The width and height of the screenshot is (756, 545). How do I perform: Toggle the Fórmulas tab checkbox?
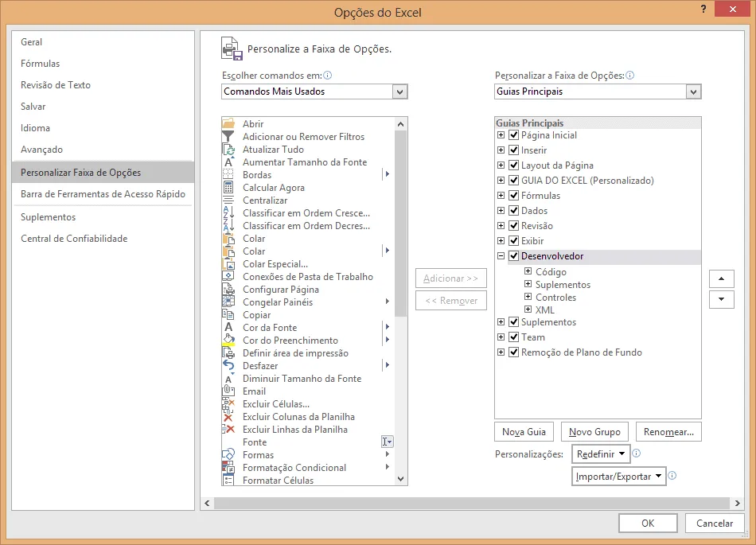tap(514, 195)
